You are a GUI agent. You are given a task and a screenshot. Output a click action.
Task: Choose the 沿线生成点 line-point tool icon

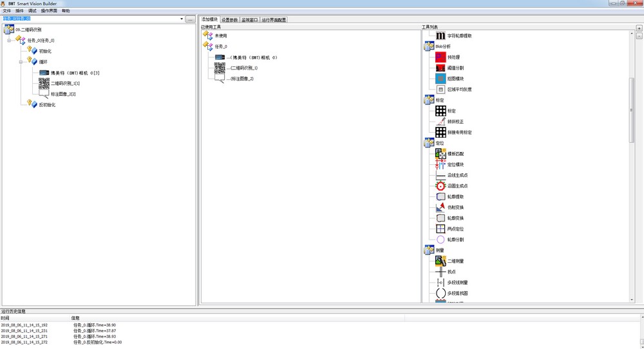click(x=440, y=175)
